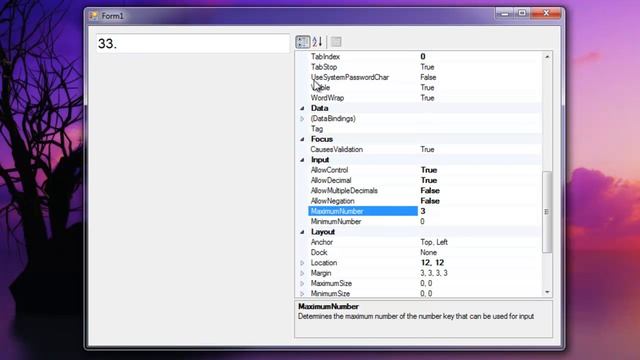The image size is (640, 360).
Task: Collapse the Layout category
Action: pyautogui.click(x=302, y=232)
